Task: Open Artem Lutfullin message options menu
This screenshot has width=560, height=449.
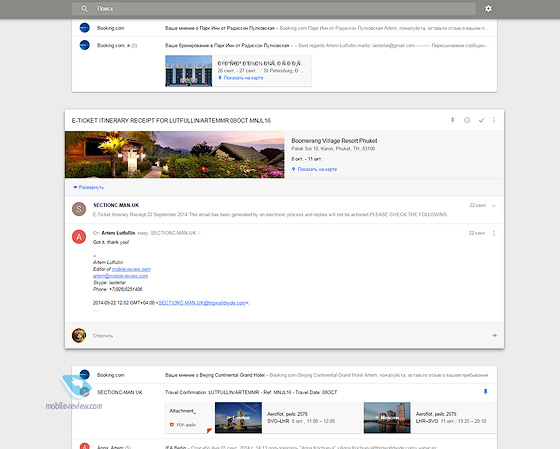Action: (x=494, y=233)
